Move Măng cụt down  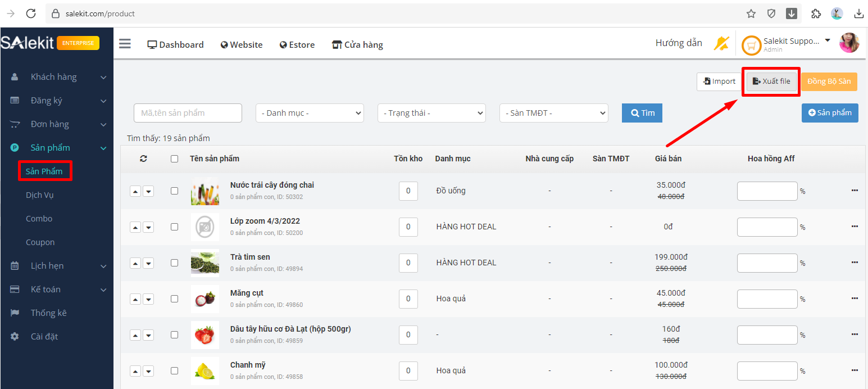tap(148, 299)
